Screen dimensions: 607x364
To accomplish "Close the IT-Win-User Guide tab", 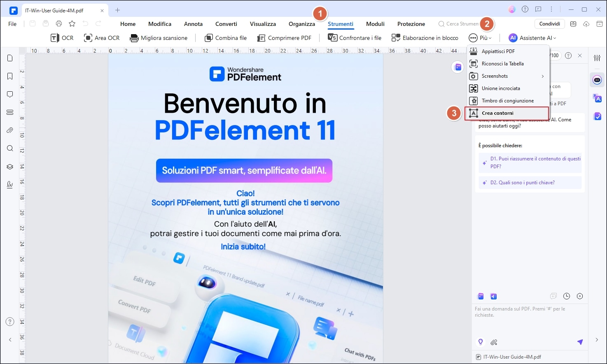I will point(102,10).
